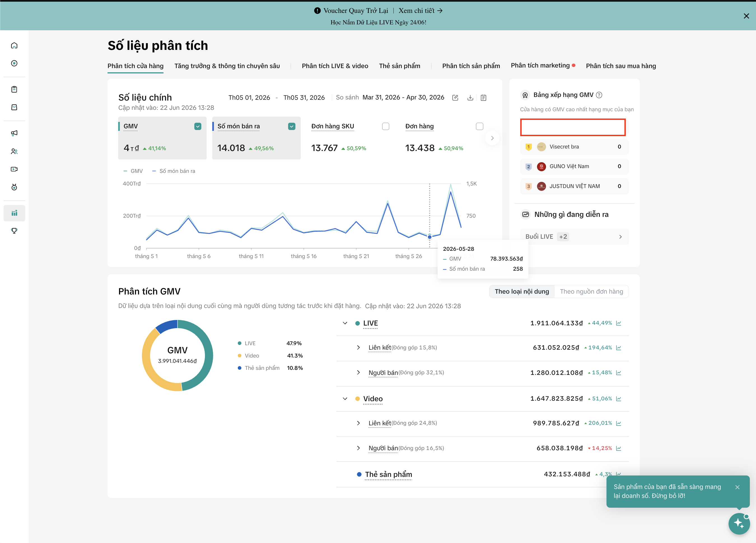Click the comparison range Mar 31 - Apr 30

pyautogui.click(x=403, y=98)
